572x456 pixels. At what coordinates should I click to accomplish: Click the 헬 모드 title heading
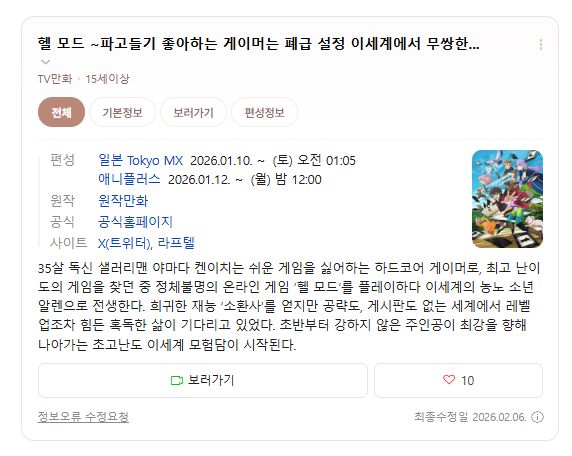(x=258, y=44)
